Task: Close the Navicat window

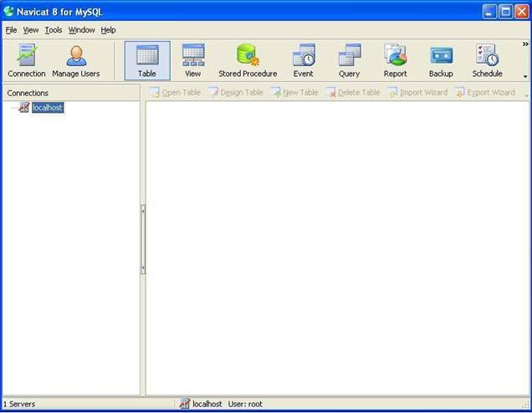Action: [x=521, y=12]
